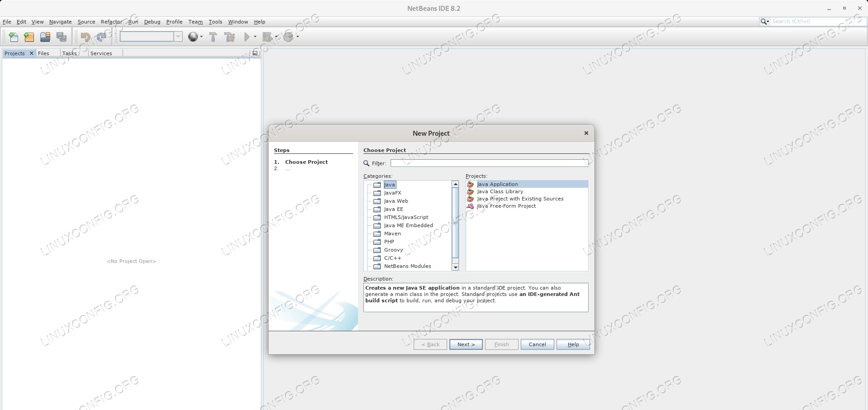Viewport: 868px width, 410px height.
Task: Click the Categories scrollbar up arrow
Action: tap(456, 184)
